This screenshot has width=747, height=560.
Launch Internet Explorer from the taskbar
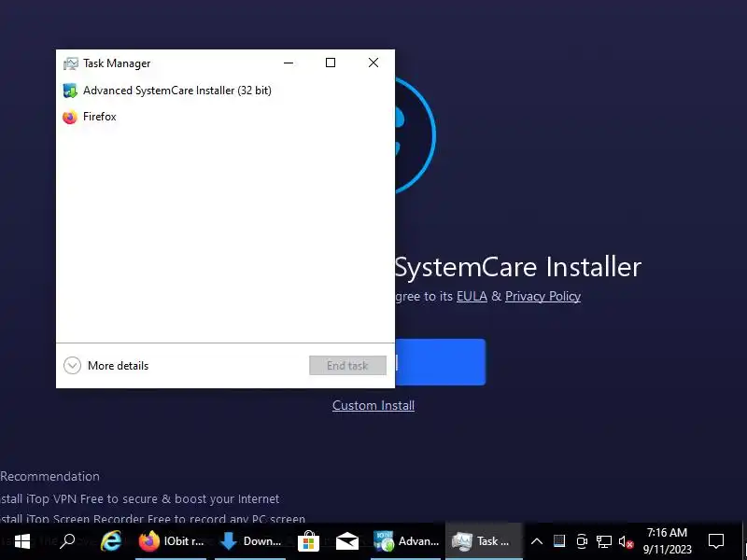click(110, 541)
